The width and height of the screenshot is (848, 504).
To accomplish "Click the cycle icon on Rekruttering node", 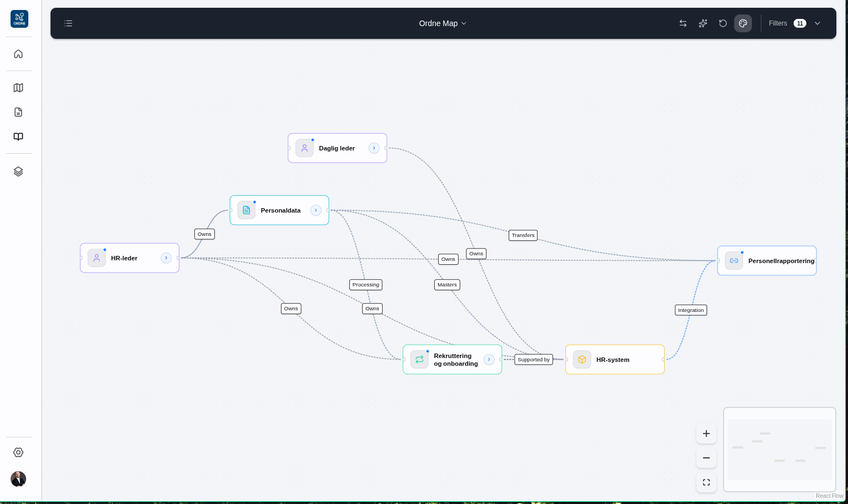I will coord(419,360).
